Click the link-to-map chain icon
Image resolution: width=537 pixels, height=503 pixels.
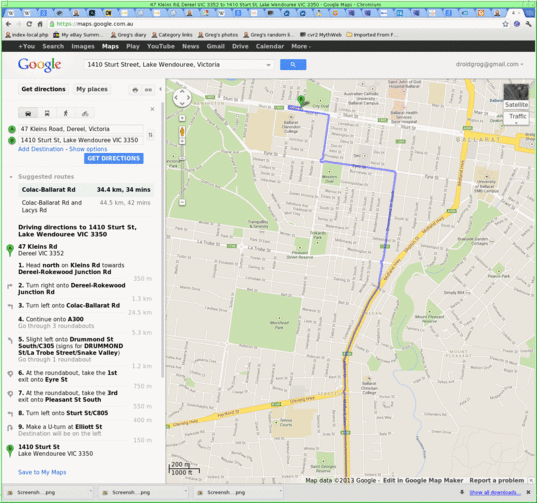pyautogui.click(x=148, y=90)
